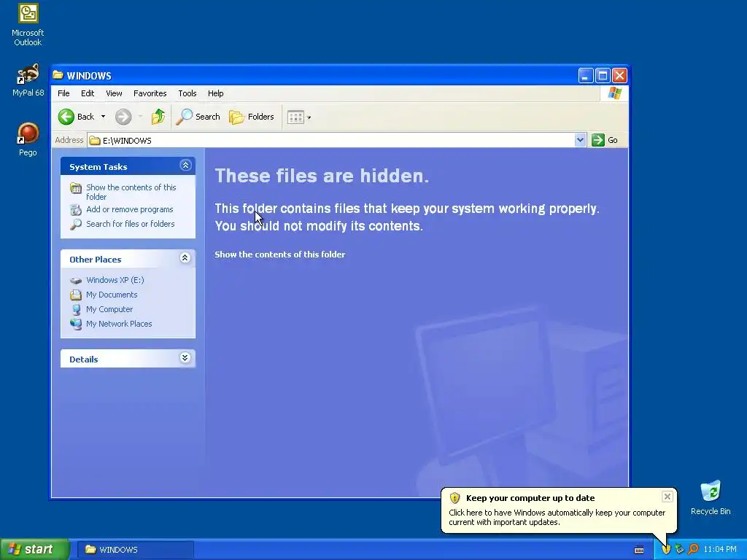Select the Microsoft Outlook desktop icon
Viewport: 747px width, 560px height.
coord(28,25)
